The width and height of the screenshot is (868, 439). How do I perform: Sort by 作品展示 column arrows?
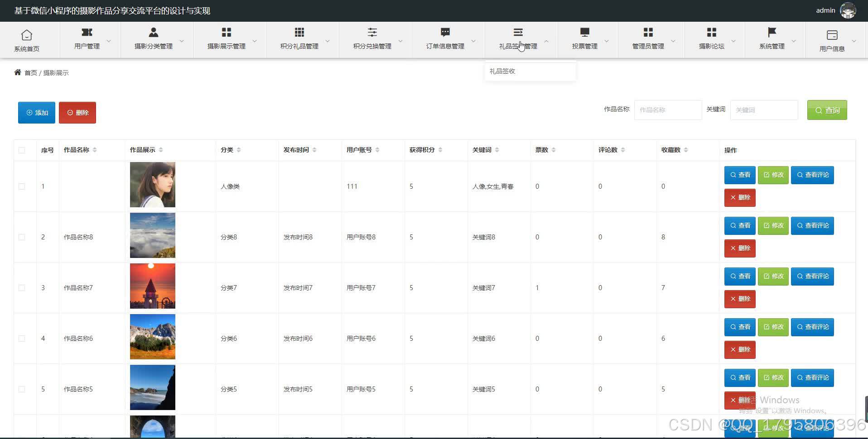161,150
